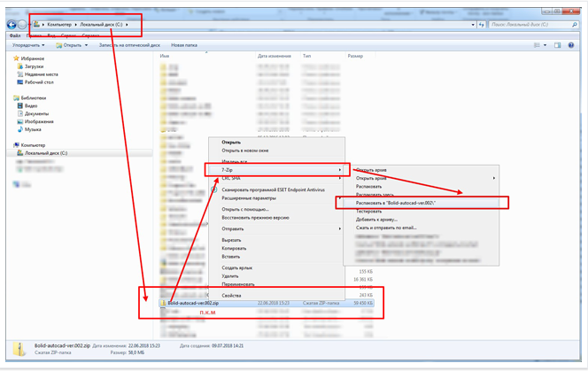Expand breadcrumb arrow after Компьютер
This screenshot has width=588, height=371.
(x=76, y=25)
